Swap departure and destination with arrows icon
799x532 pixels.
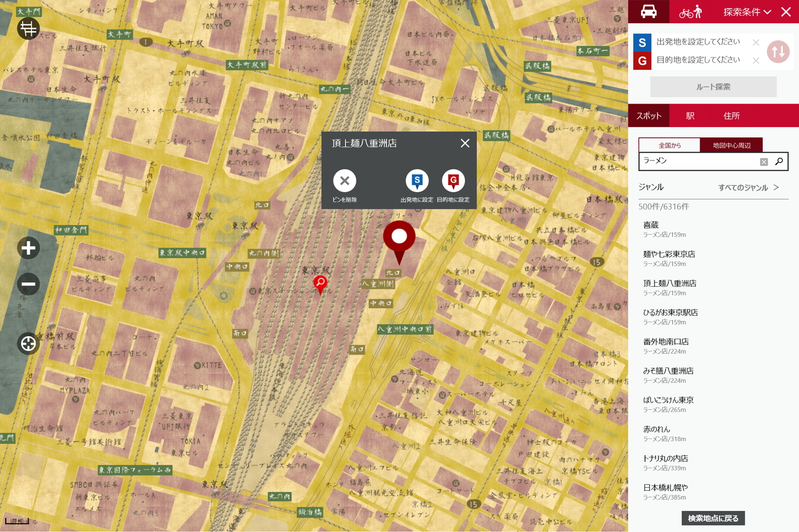pyautogui.click(x=778, y=51)
